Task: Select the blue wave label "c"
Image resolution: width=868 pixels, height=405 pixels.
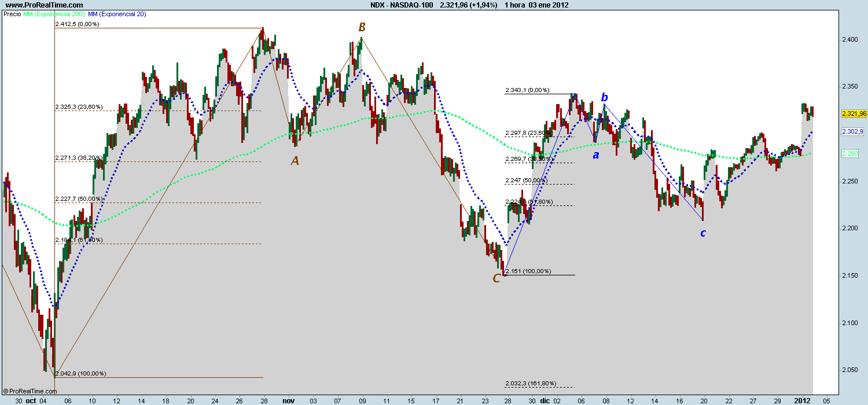Action: [x=703, y=233]
